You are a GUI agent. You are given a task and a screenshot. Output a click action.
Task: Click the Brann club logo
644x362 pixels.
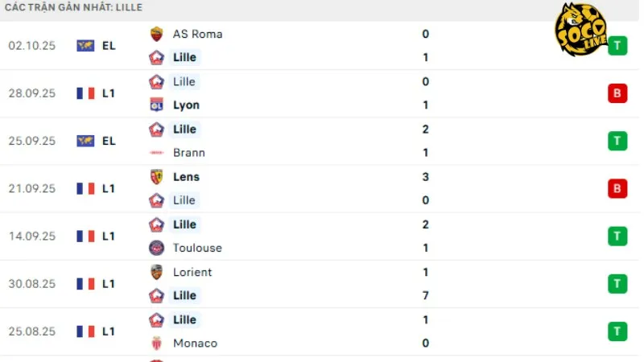click(156, 153)
